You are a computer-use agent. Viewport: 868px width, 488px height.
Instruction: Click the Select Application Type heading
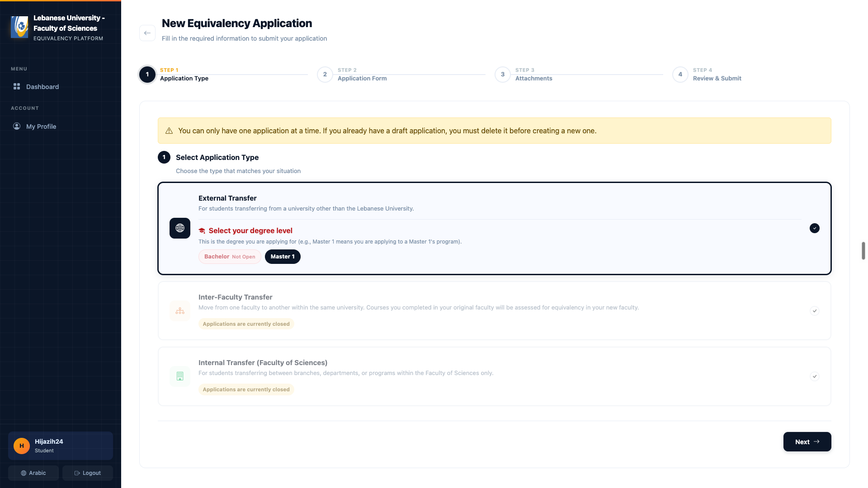pyautogui.click(x=217, y=157)
